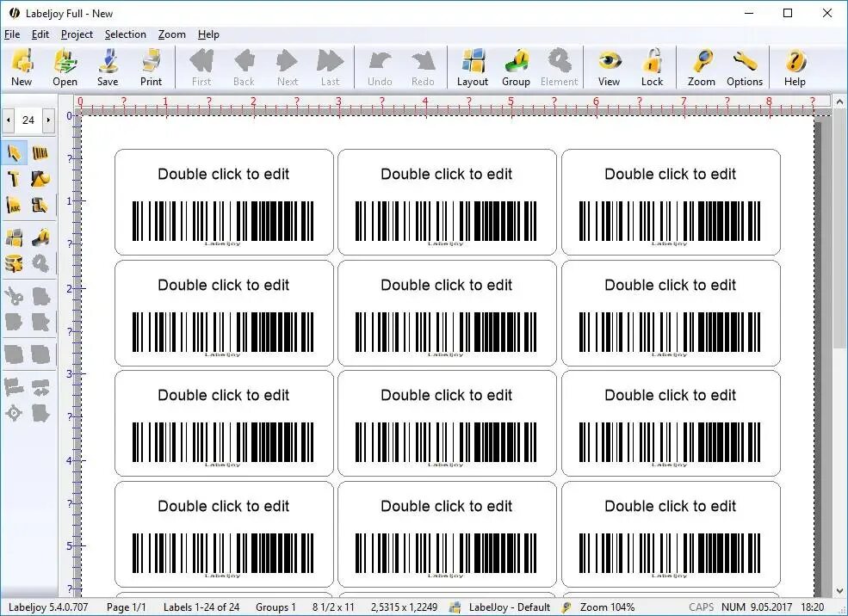The image size is (848, 616).
Task: Click 'Groups 1' in the status bar
Action: click(x=275, y=607)
